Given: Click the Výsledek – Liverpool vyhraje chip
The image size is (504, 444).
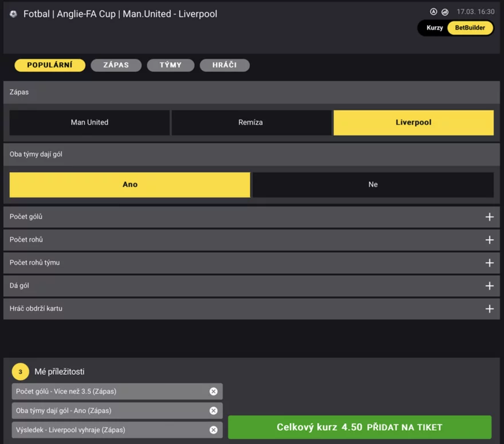Looking at the screenshot, I should (117, 430).
